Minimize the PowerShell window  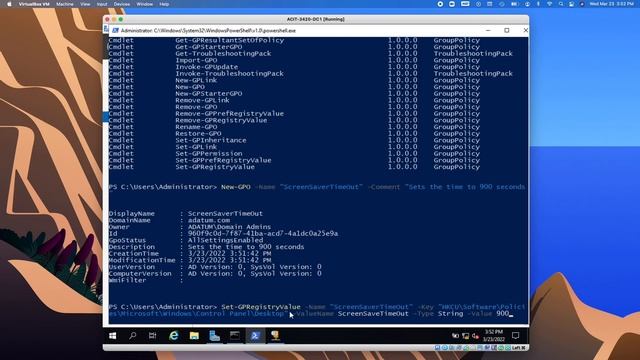tap(488, 30)
